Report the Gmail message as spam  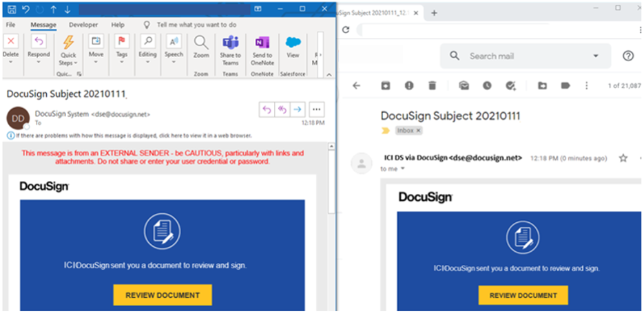click(408, 86)
